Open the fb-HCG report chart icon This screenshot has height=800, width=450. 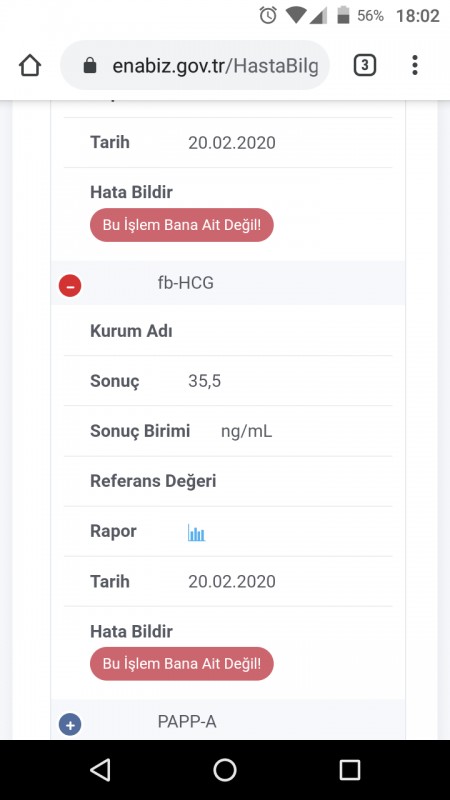click(196, 532)
